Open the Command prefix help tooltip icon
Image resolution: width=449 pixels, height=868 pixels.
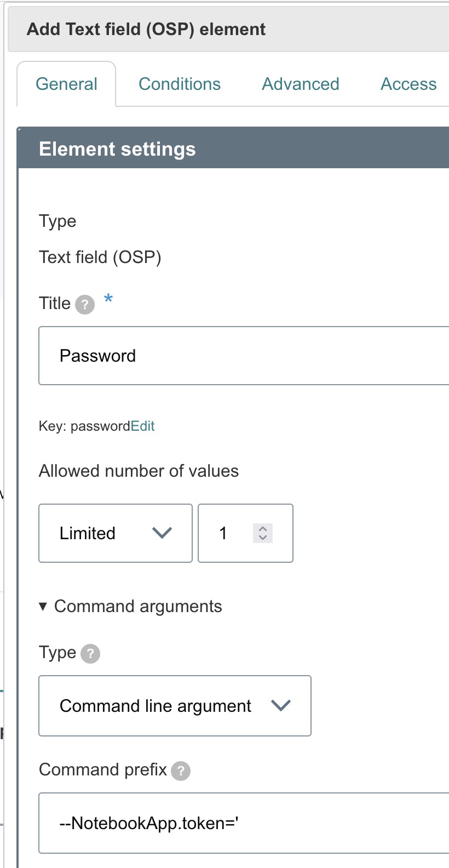pos(181,771)
